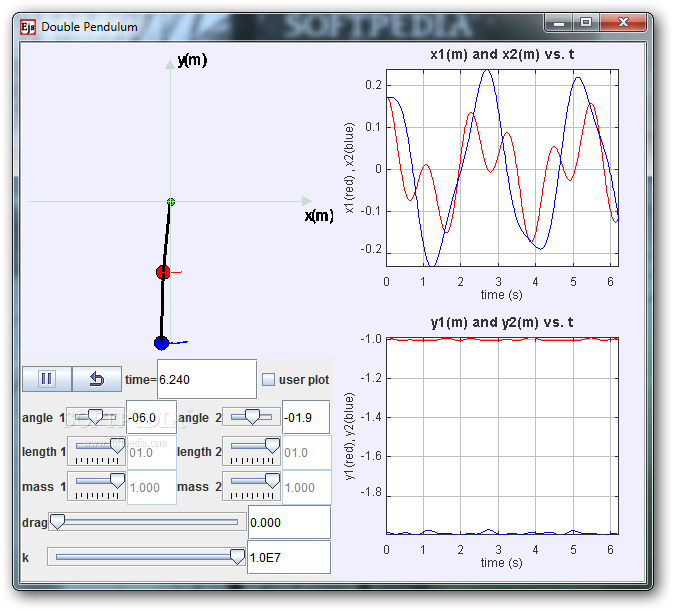Viewport: 674px width, 611px height.
Task: Reset the simulation with the undo arrow button
Action: pos(97,379)
